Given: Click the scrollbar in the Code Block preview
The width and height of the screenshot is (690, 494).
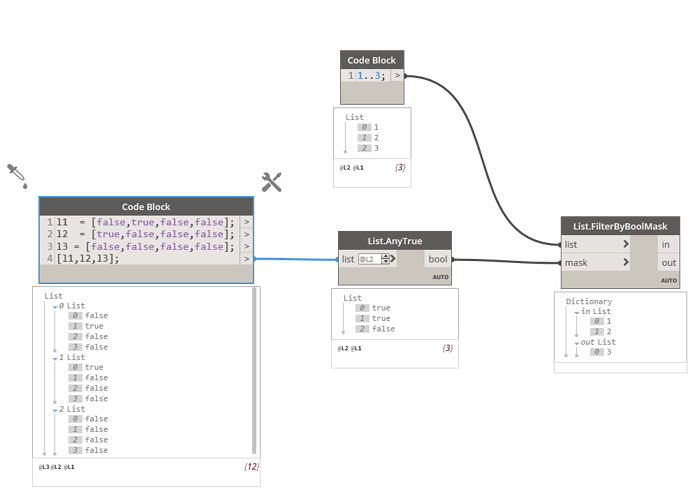Looking at the screenshot, I should 254,371.
